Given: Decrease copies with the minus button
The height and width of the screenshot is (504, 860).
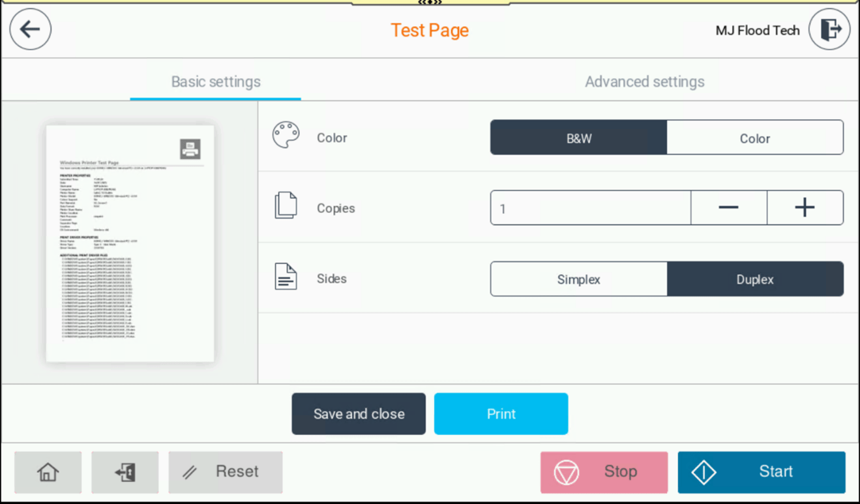Looking at the screenshot, I should coord(728,208).
